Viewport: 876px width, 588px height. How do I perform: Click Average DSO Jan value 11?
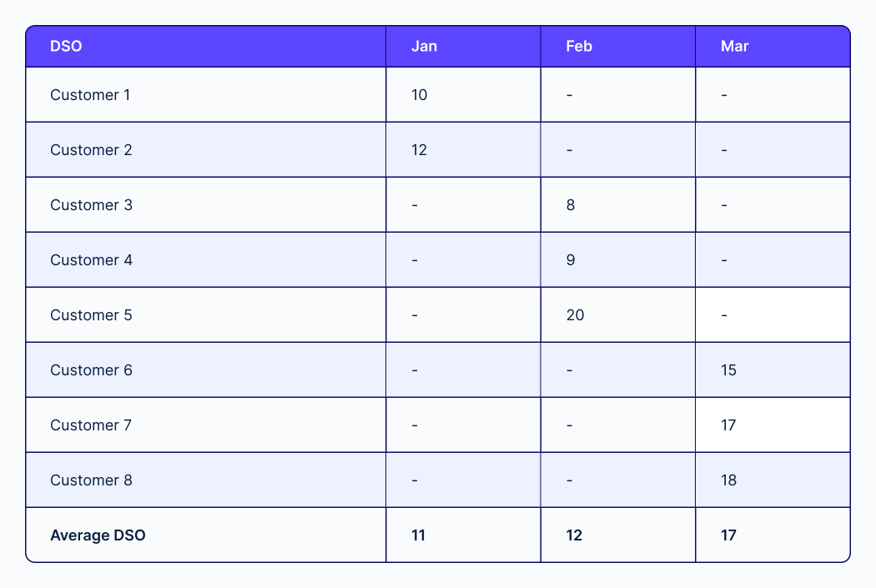coord(418,535)
